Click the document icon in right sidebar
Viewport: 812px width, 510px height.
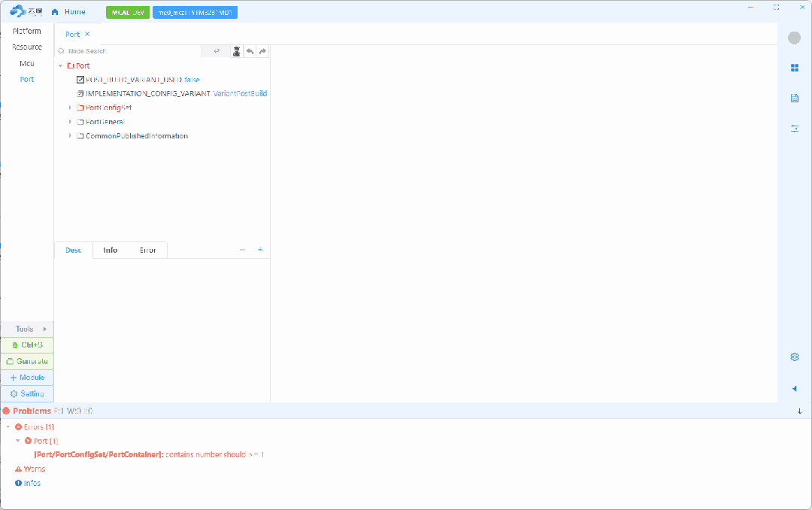point(795,98)
